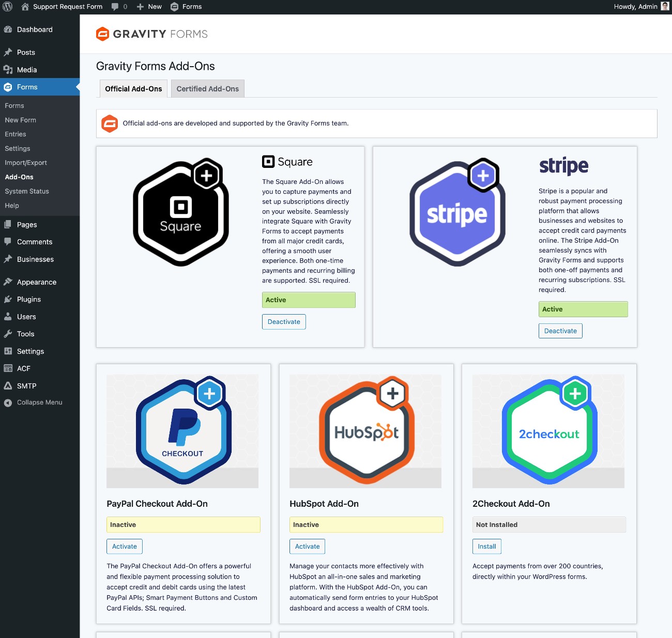Install the 2Checkout Add-On
672x638 pixels.
pyautogui.click(x=486, y=547)
